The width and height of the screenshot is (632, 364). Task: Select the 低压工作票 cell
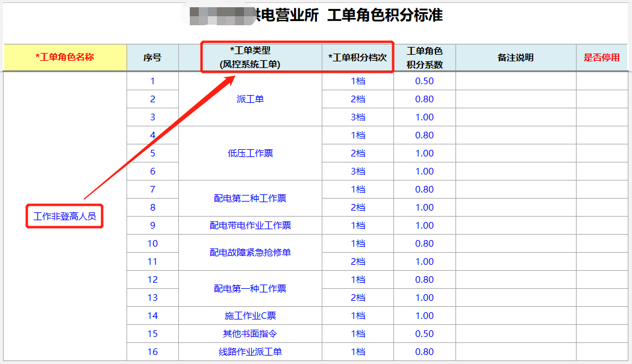tap(250, 153)
